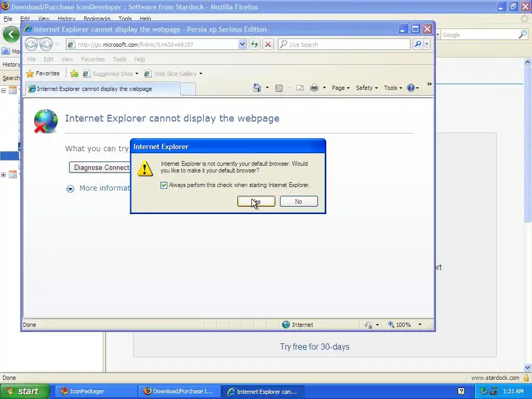Expand the More information section
532x399 pixels.
70,189
